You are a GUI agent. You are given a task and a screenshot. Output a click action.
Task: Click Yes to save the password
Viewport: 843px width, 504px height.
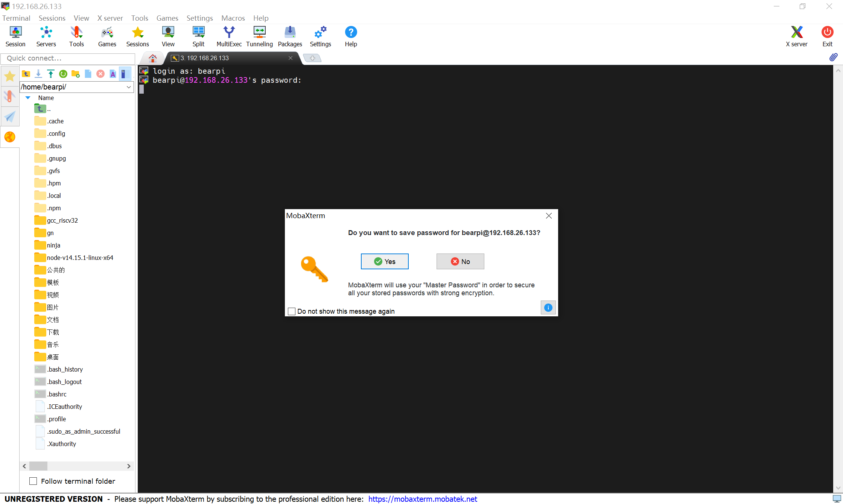point(385,261)
